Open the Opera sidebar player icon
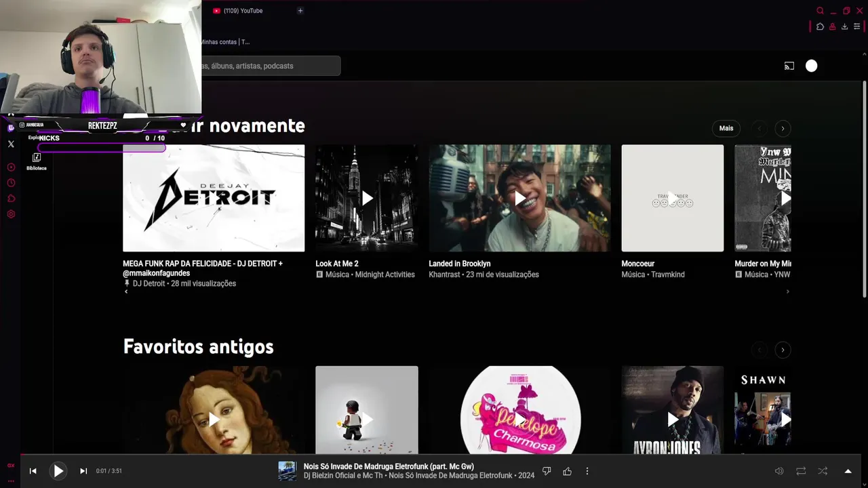Screen dimensions: 868x488 point(11,167)
